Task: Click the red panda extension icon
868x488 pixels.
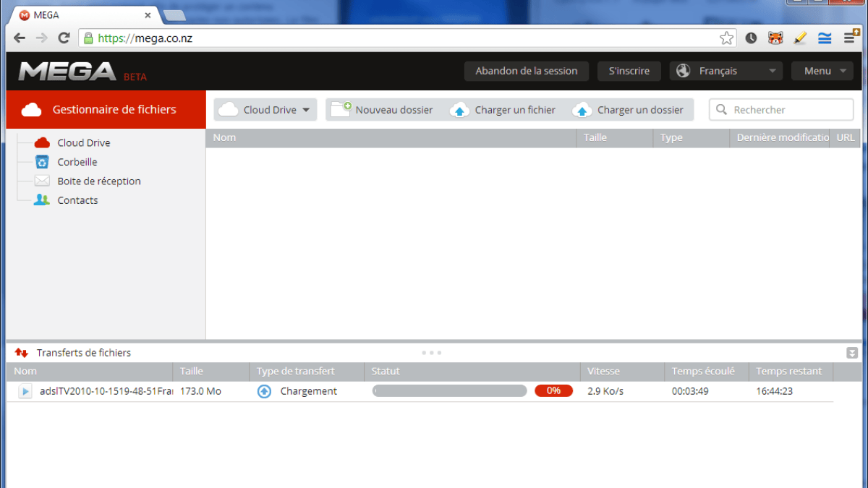Action: (775, 38)
